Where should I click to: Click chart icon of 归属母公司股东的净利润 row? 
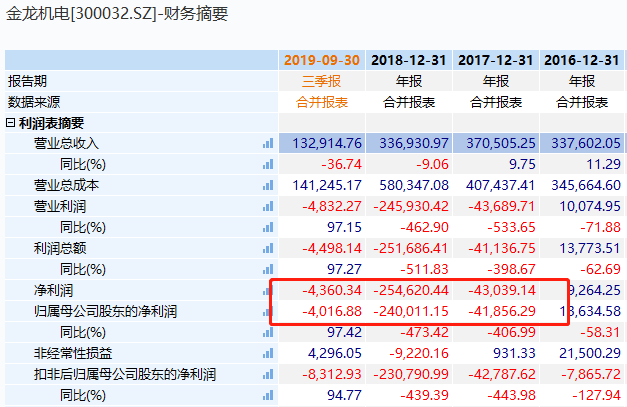(268, 311)
